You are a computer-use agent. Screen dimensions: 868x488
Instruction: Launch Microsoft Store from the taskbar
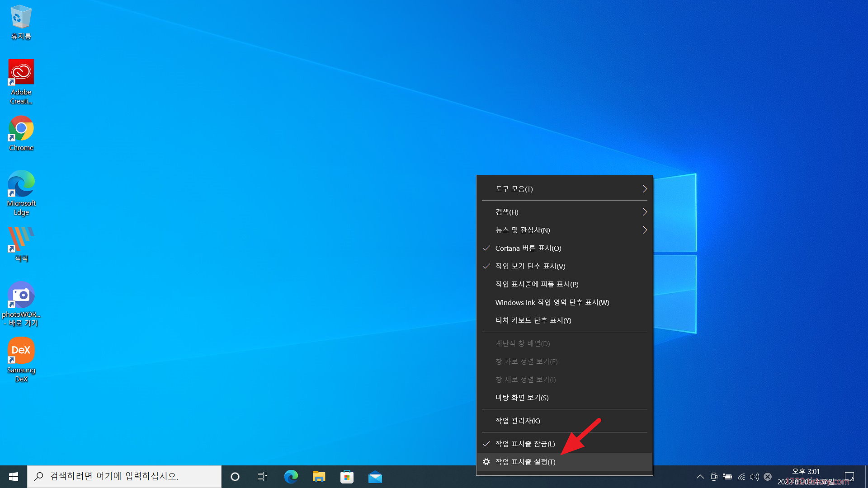(347, 477)
